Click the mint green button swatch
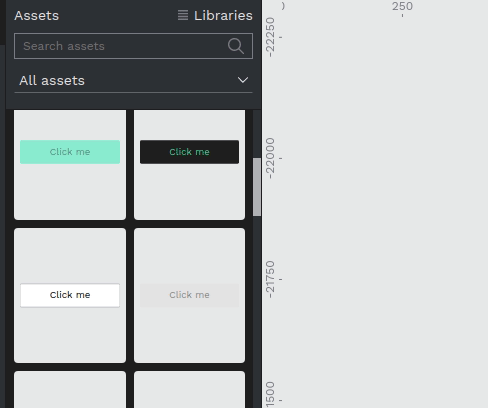The width and height of the screenshot is (488, 408). point(70,152)
